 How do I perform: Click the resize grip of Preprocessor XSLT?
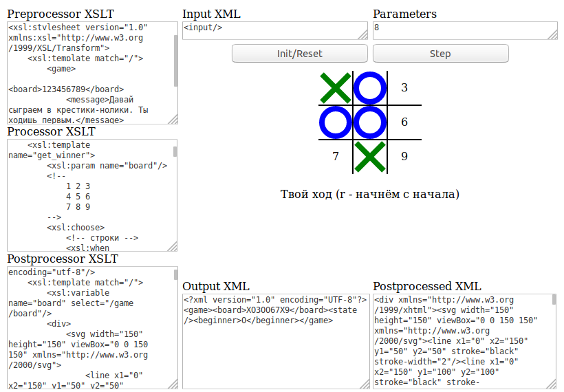click(173, 120)
